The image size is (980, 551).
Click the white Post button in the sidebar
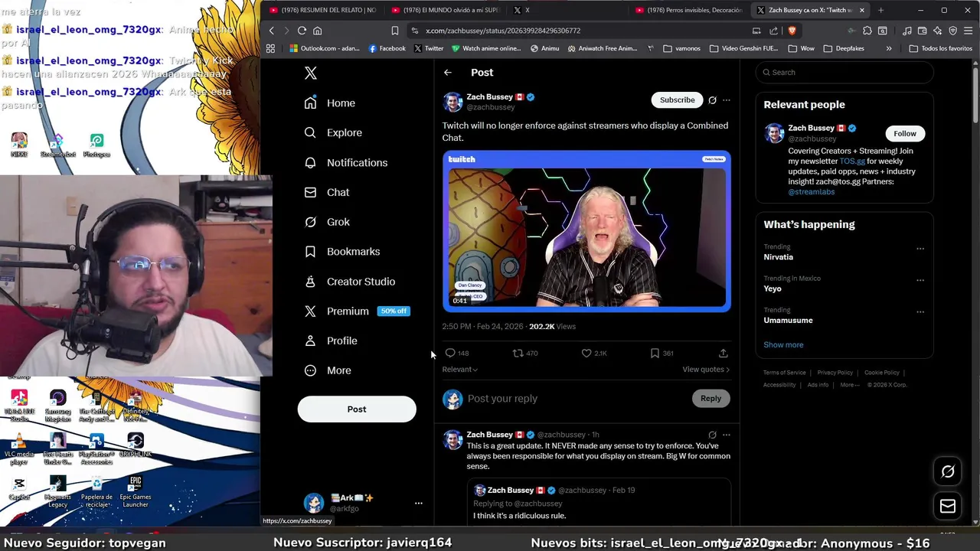(x=357, y=409)
